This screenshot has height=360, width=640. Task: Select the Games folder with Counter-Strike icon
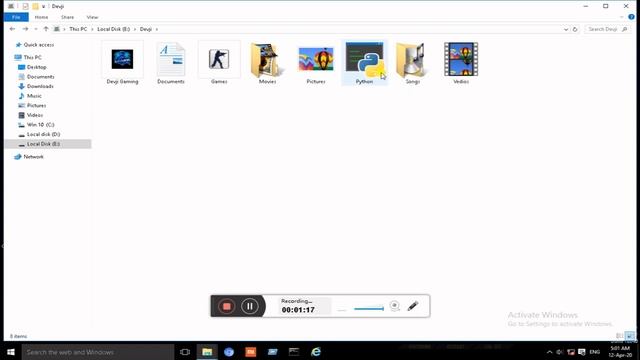(219, 63)
